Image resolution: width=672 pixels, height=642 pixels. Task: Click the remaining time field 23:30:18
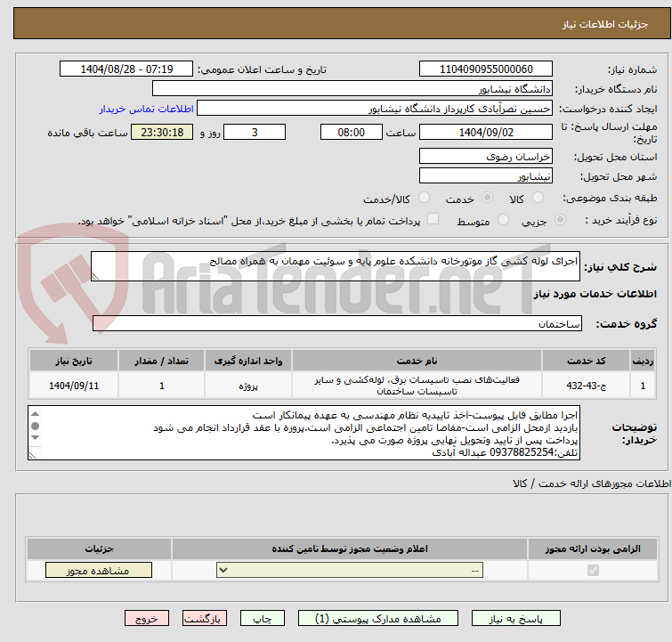pyautogui.click(x=162, y=132)
